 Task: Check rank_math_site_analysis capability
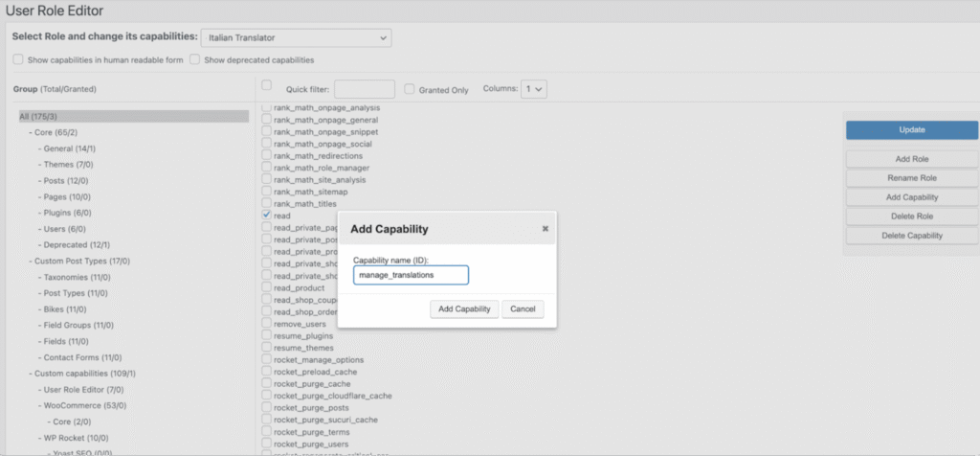pos(266,179)
